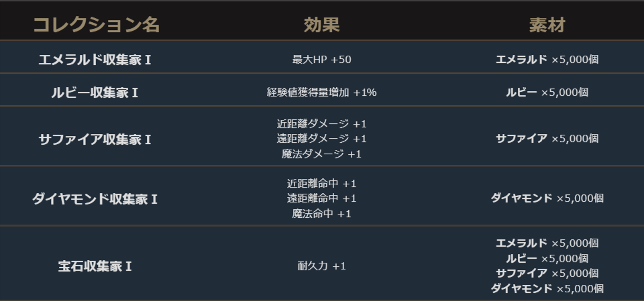644x301 pixels.
Task: Click the 最大HP +50 effect text
Action: click(321, 60)
